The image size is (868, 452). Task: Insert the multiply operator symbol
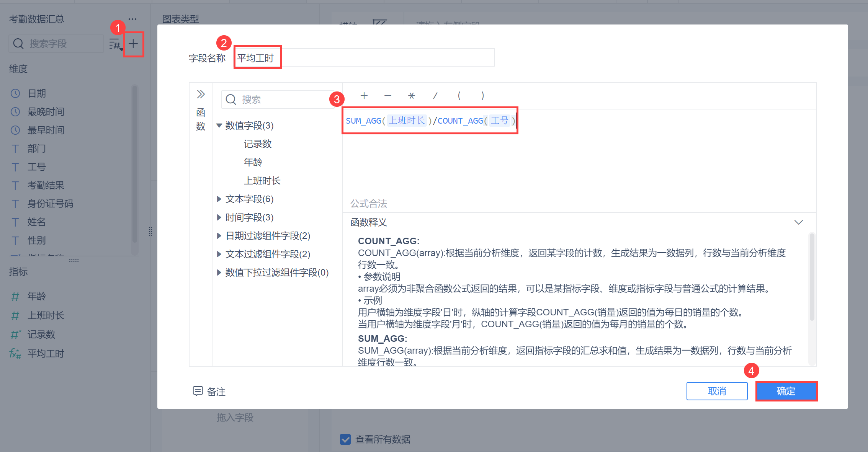pyautogui.click(x=411, y=96)
